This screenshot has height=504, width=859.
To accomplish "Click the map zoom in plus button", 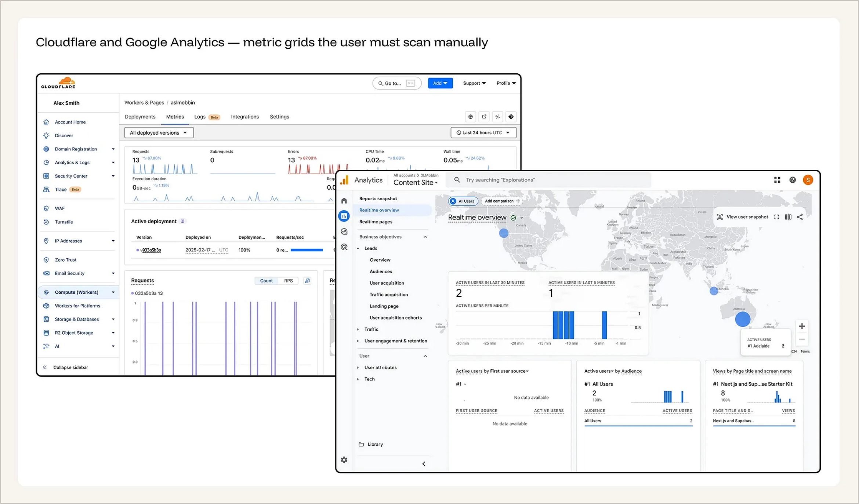I will pyautogui.click(x=802, y=326).
